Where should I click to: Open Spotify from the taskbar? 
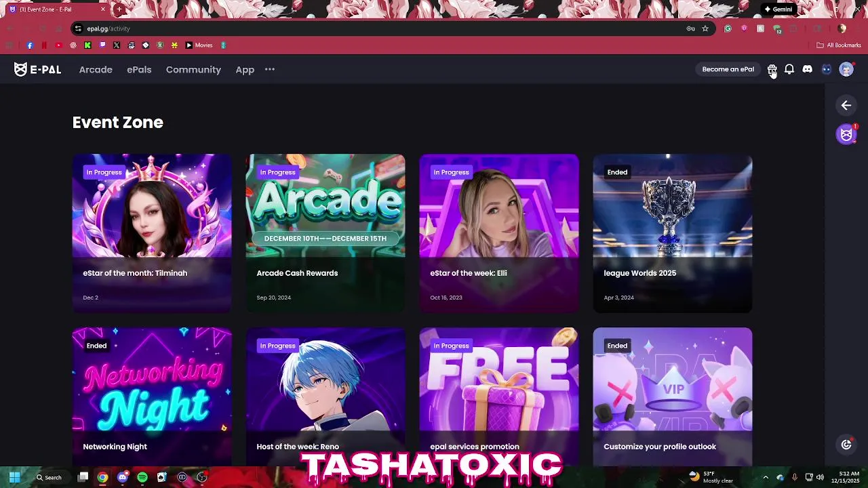coord(142,477)
